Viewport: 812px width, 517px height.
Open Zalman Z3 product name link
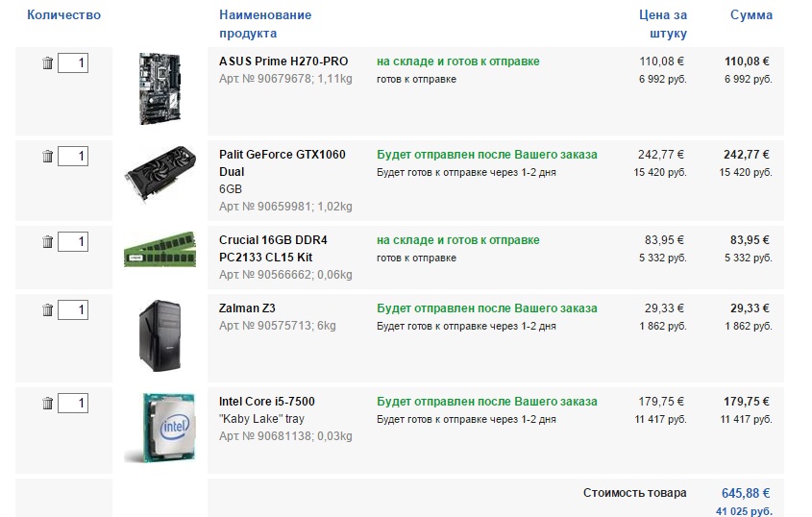[x=247, y=308]
